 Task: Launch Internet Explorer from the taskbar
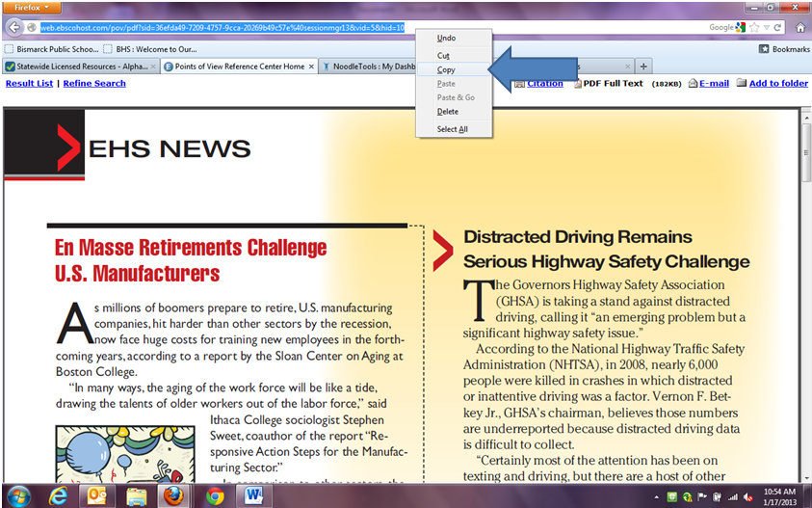pos(60,495)
